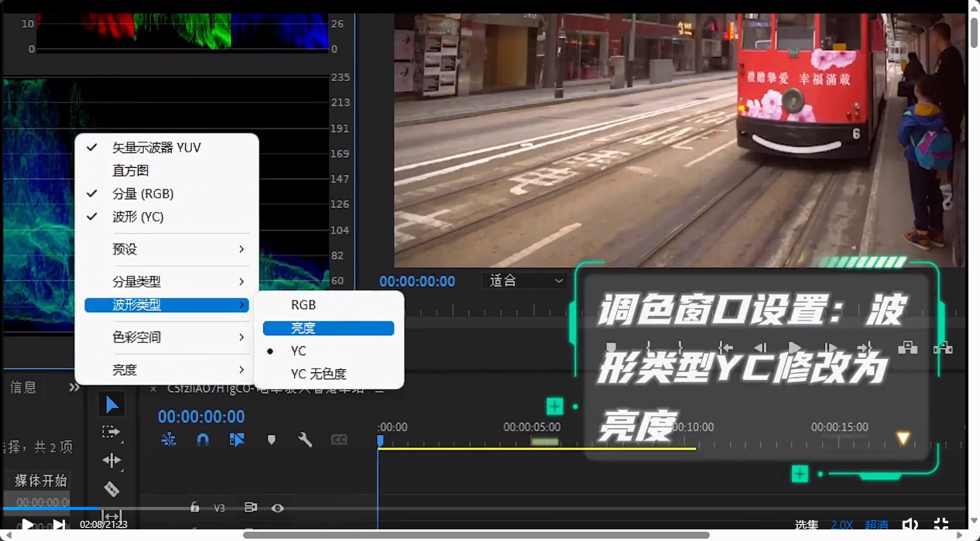Click the 媒体开始 column header
The width and height of the screenshot is (980, 541).
(x=41, y=481)
